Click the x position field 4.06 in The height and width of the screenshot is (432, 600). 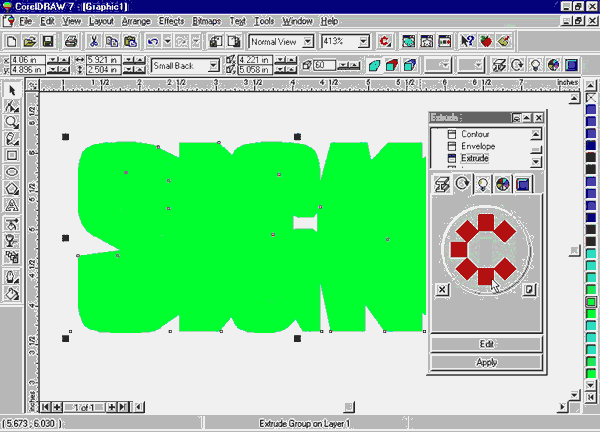click(x=28, y=60)
